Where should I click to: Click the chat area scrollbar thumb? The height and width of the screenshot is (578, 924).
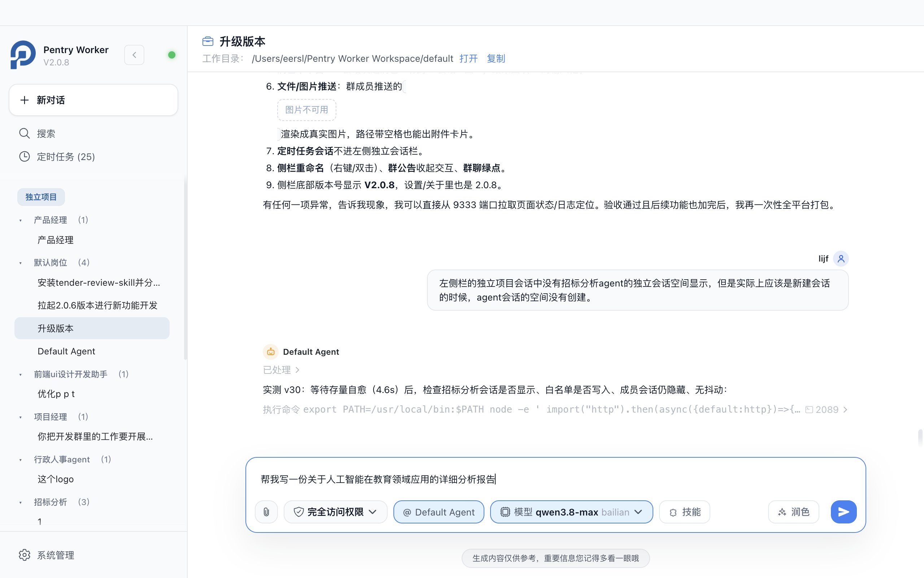coord(920,438)
